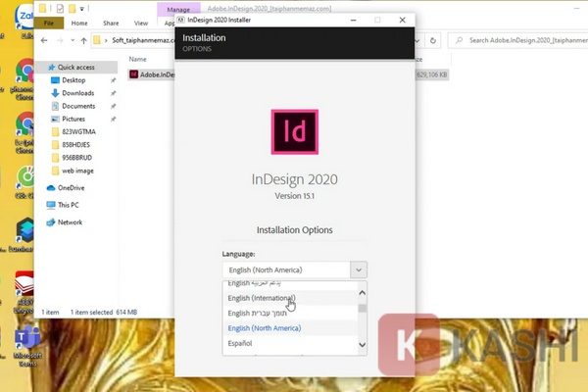Open the Downloads folder in Quick access
Viewport: 588px width, 392px height.
coord(77,93)
